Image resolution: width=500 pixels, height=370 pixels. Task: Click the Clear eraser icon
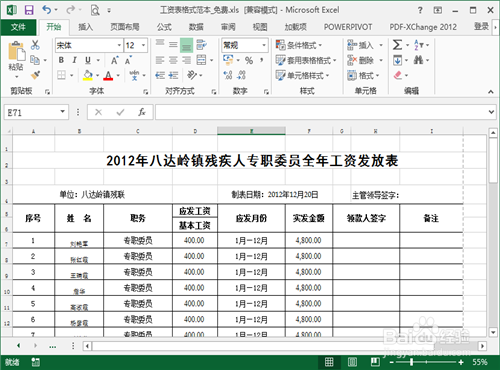point(397,75)
